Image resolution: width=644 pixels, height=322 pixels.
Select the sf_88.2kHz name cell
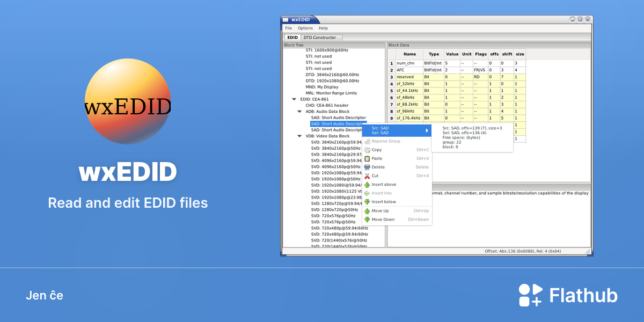coord(409,104)
